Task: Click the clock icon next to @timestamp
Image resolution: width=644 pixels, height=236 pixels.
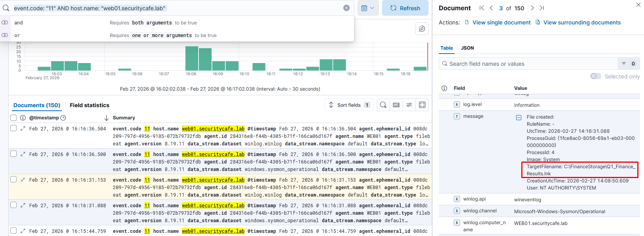Action: [63, 118]
